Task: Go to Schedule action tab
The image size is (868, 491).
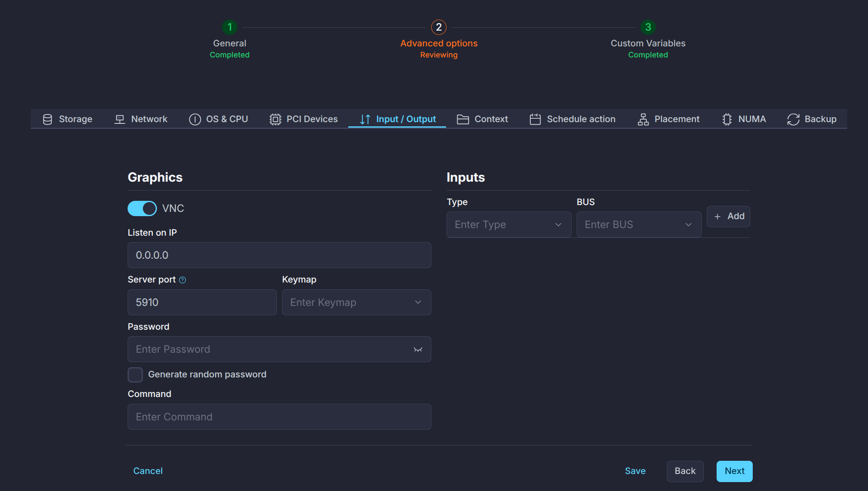Action: click(x=572, y=119)
